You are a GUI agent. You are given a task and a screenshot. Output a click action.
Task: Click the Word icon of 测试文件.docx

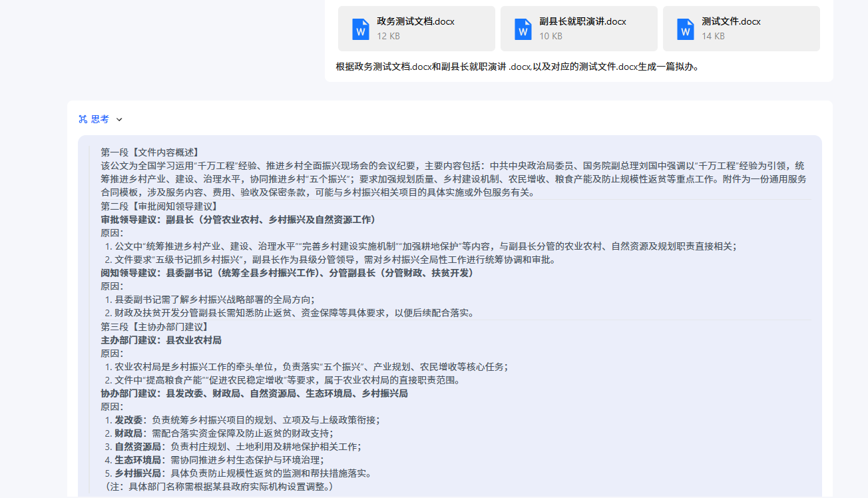686,29
